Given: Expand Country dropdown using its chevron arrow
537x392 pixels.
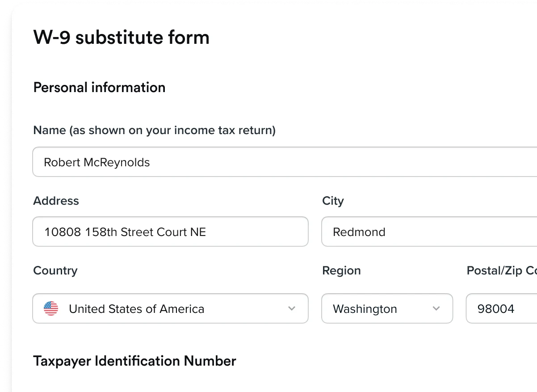Looking at the screenshot, I should tap(292, 308).
